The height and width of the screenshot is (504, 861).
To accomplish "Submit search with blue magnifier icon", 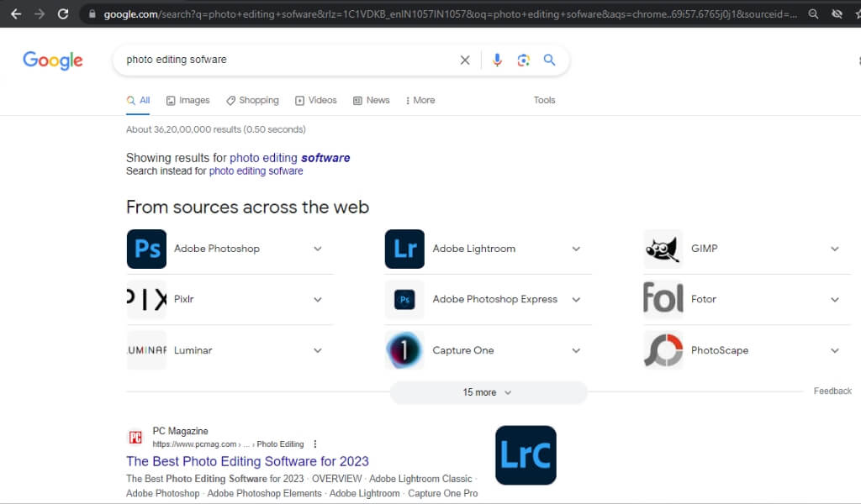I will [x=549, y=60].
